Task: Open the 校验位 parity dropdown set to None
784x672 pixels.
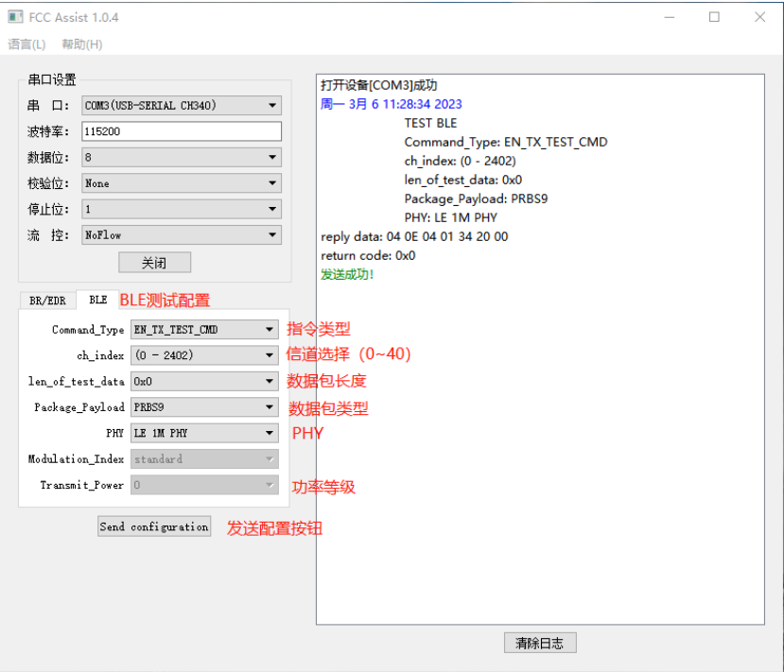Action: pyautogui.click(x=182, y=183)
